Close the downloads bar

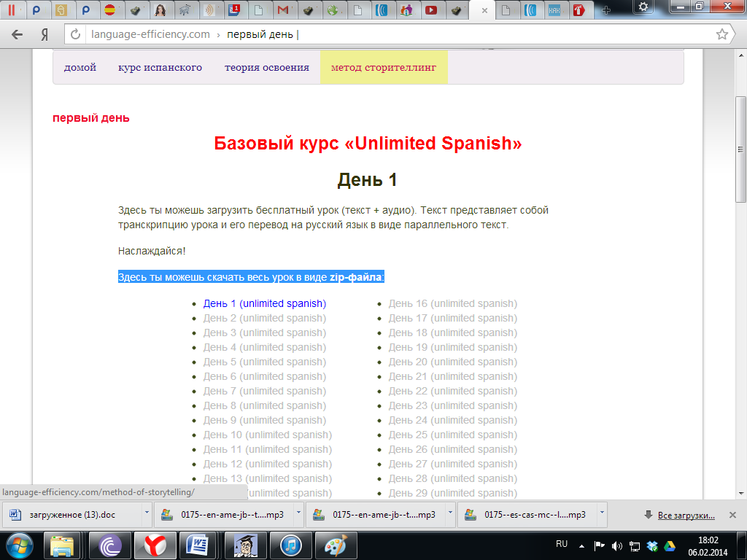pyautogui.click(x=732, y=515)
